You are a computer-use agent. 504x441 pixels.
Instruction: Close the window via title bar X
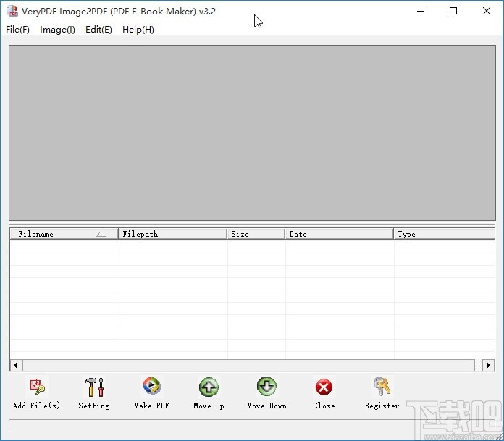pyautogui.click(x=487, y=11)
